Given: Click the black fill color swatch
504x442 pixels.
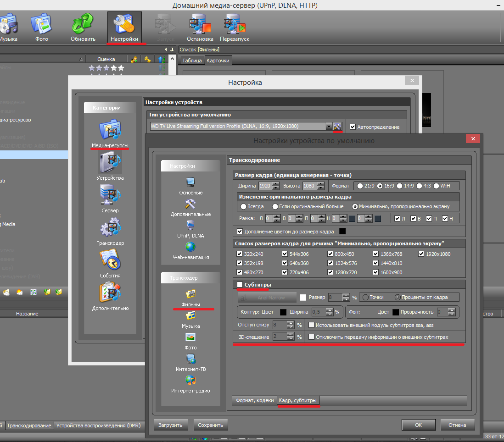Looking at the screenshot, I should (342, 232).
